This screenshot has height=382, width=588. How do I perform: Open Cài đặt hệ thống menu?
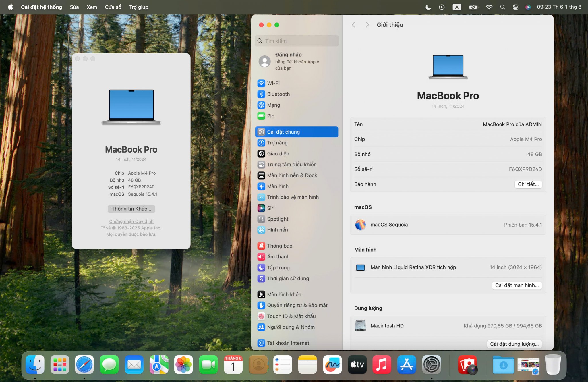click(x=42, y=7)
